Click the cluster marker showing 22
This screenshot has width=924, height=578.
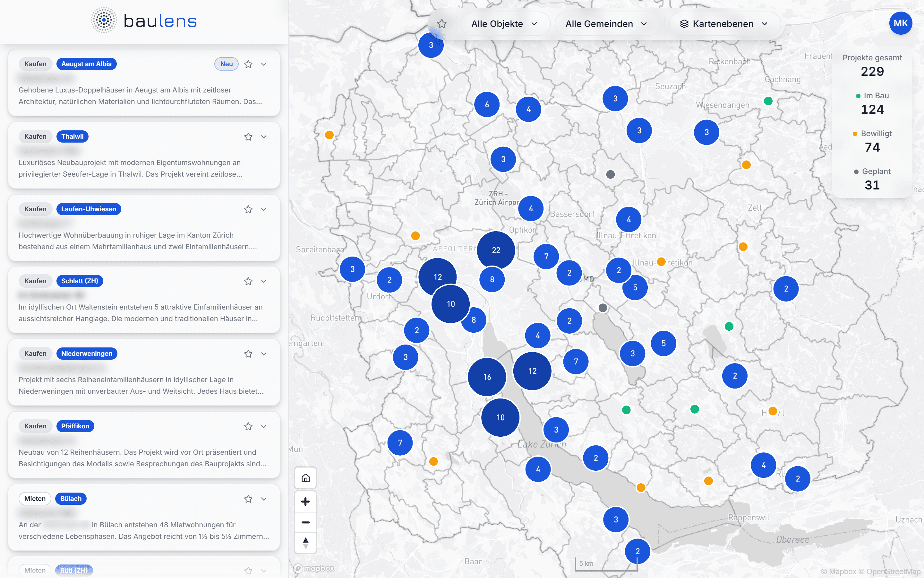pos(496,250)
